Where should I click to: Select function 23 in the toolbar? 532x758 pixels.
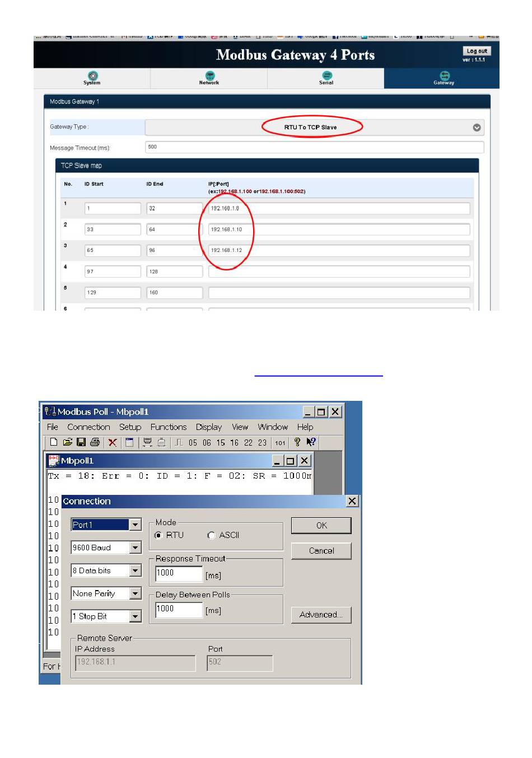click(x=262, y=442)
